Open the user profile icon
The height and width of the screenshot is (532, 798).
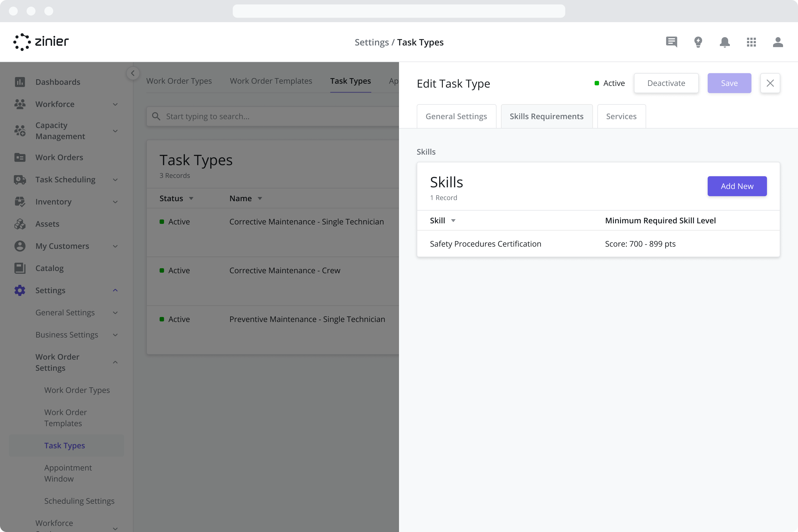(x=778, y=42)
